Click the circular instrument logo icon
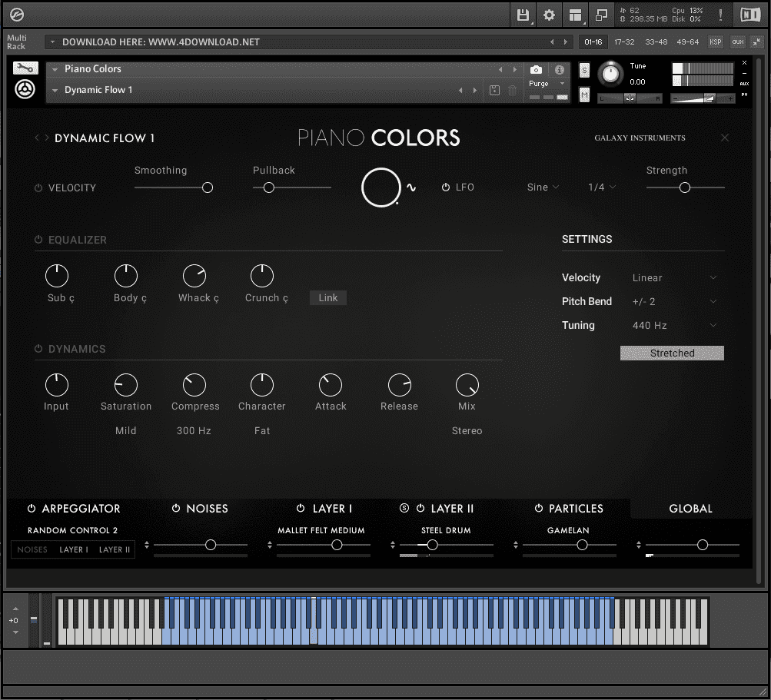The height and width of the screenshot is (700, 771). [x=25, y=89]
